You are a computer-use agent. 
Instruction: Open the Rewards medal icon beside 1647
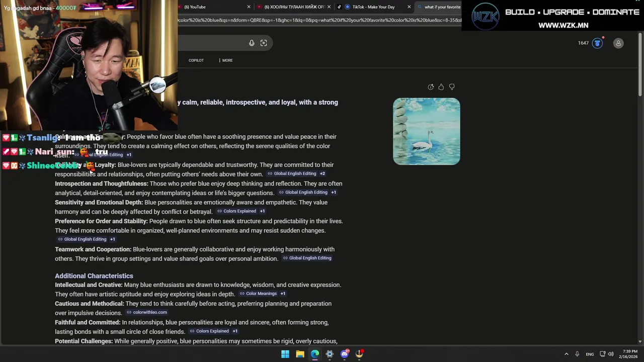pos(597,43)
